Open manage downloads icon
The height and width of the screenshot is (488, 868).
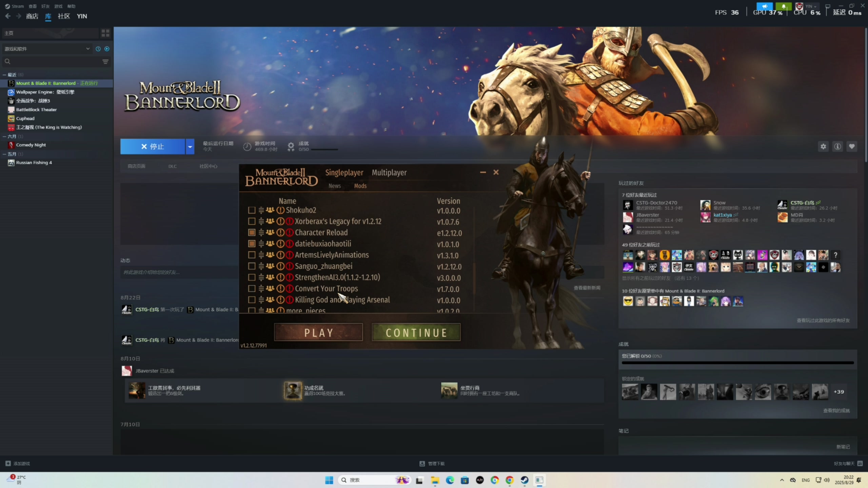422,463
